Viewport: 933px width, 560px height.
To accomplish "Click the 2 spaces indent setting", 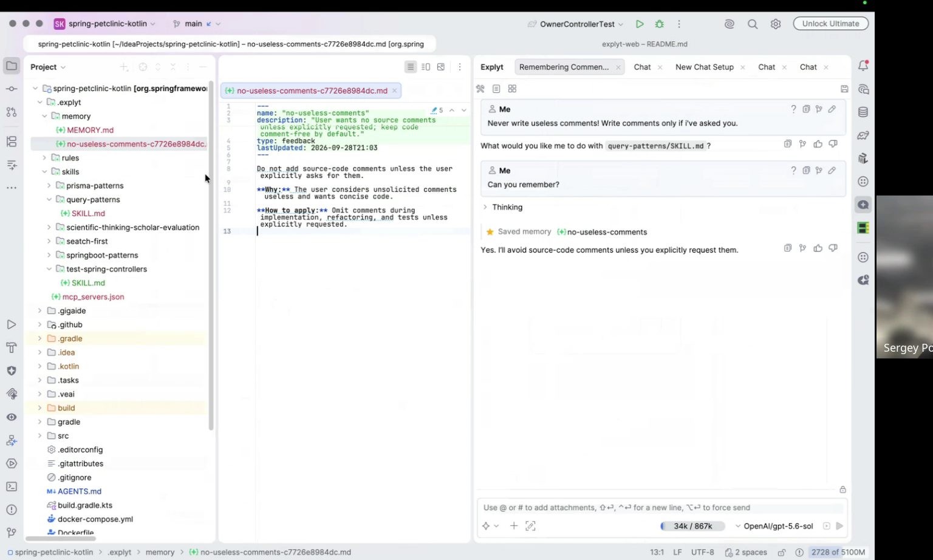I will point(746,552).
